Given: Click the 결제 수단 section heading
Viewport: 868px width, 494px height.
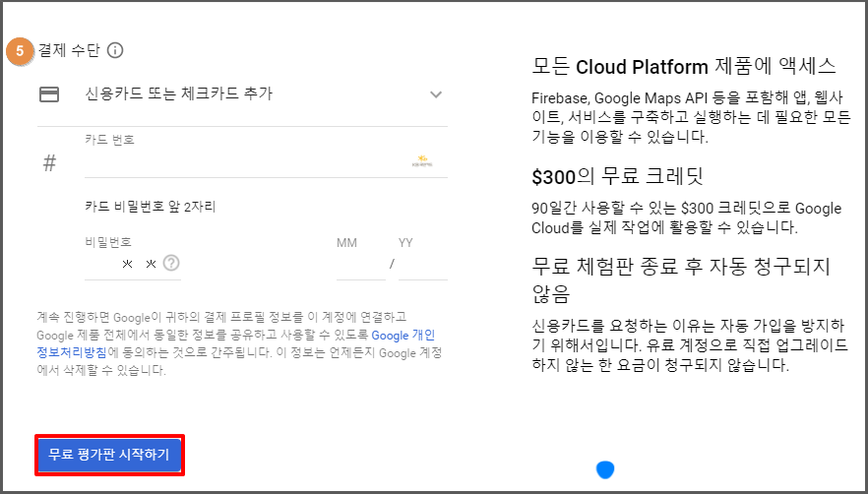Looking at the screenshot, I should coord(69,50).
